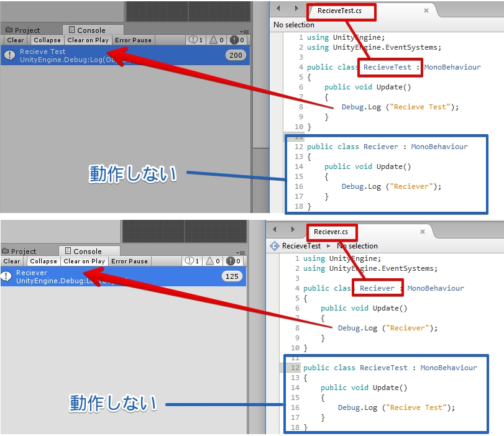Toggle warning filter in upper Console

click(216, 40)
